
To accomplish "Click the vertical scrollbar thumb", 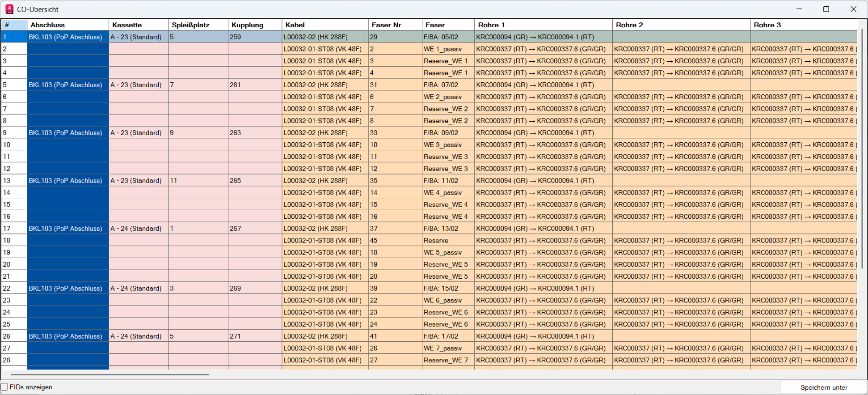I will 862,149.
